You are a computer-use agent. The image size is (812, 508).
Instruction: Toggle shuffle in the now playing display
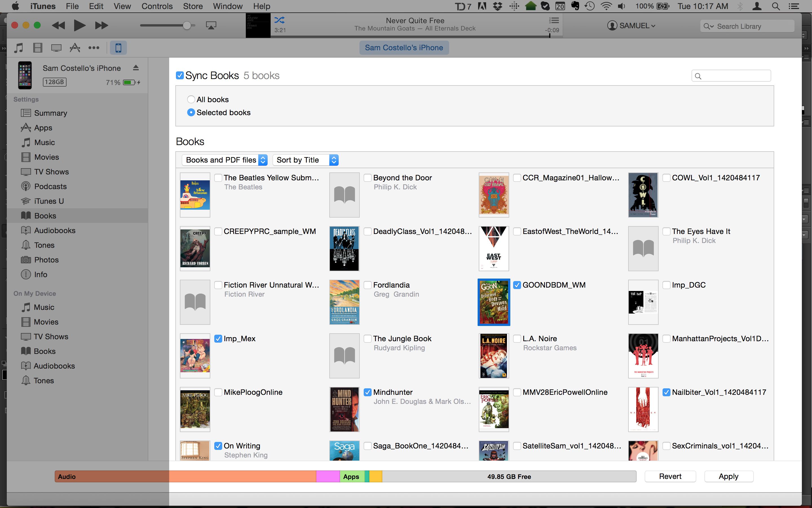(279, 20)
